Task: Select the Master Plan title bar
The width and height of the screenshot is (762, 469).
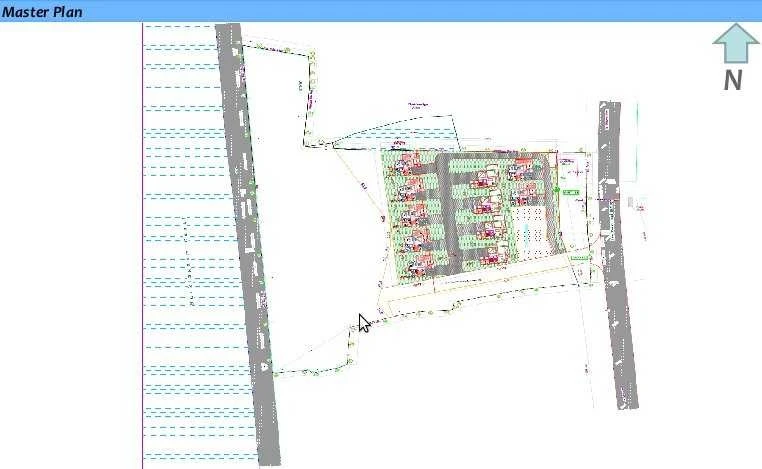Action: point(380,11)
